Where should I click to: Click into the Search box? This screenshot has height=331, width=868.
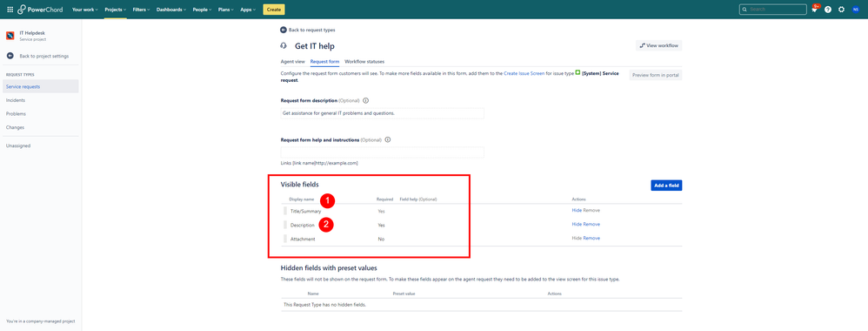pyautogui.click(x=773, y=10)
